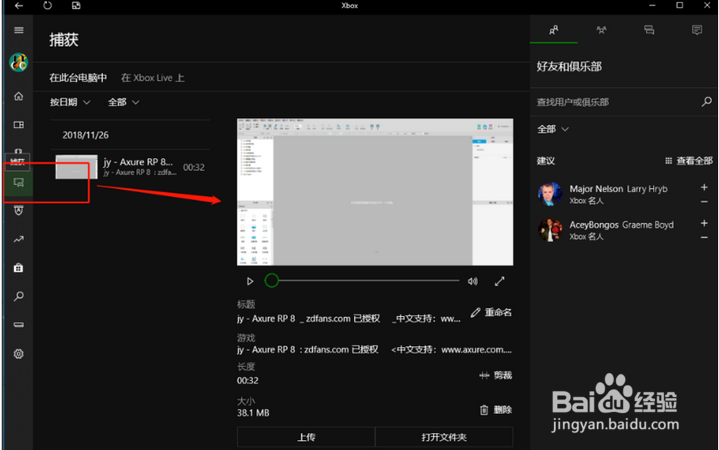Screen dimensions: 719x450
Task: Select the 在此台电脑中 tab
Action: (78, 78)
